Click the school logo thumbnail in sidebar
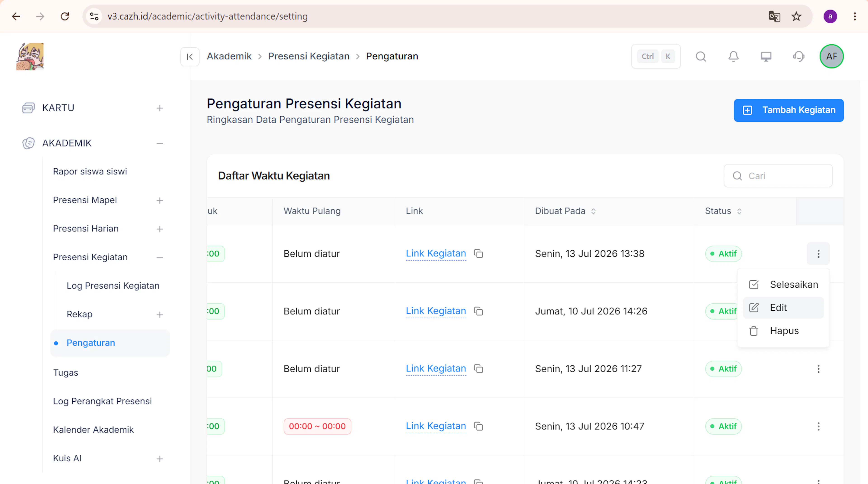 pyautogui.click(x=30, y=56)
